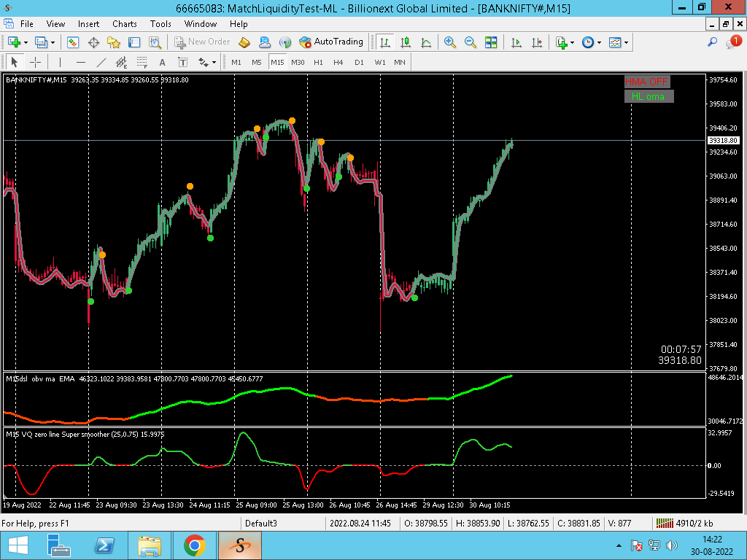Screen dimensions: 747x560
Task: Switch to D1 timeframe
Action: 359,63
